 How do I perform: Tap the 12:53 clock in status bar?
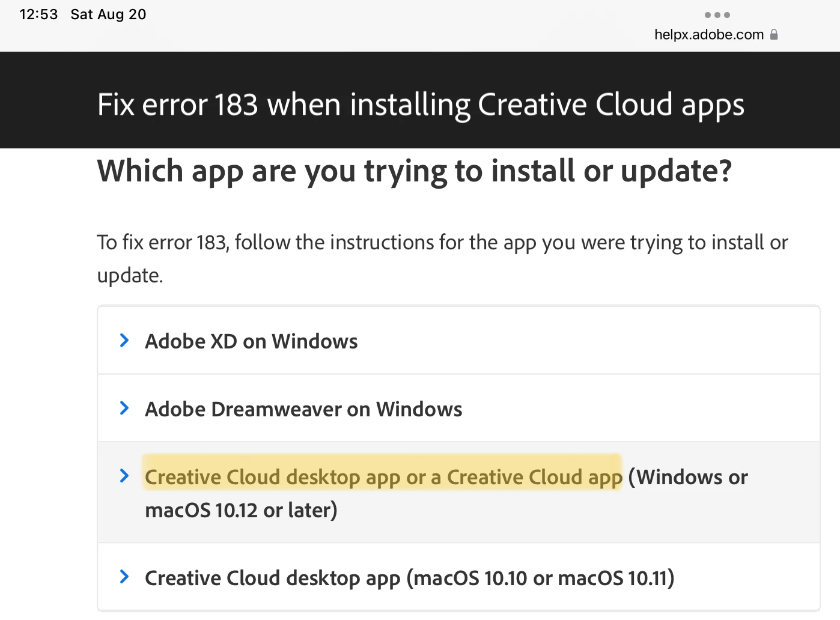click(x=38, y=14)
